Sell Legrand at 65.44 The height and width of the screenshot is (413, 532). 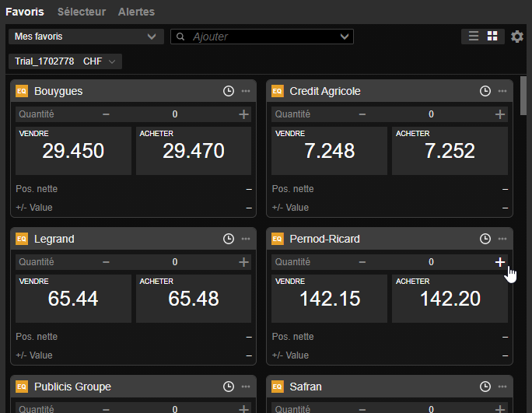click(x=73, y=299)
